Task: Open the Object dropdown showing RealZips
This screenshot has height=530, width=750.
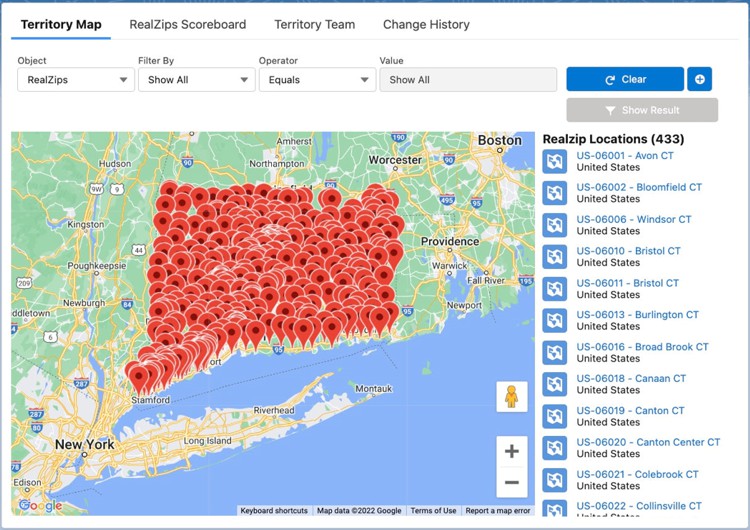Action: click(75, 80)
